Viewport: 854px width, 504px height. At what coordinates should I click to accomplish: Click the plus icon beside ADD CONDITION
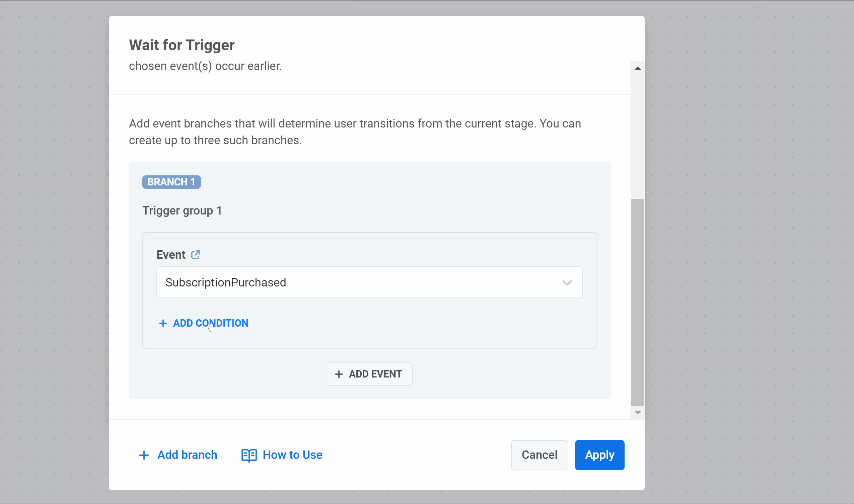tap(163, 323)
